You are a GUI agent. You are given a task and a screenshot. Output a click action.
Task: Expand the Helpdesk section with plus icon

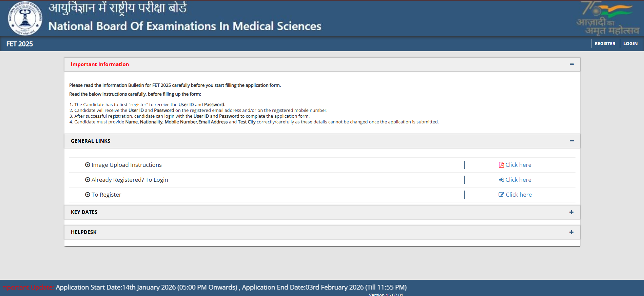pyautogui.click(x=571, y=232)
